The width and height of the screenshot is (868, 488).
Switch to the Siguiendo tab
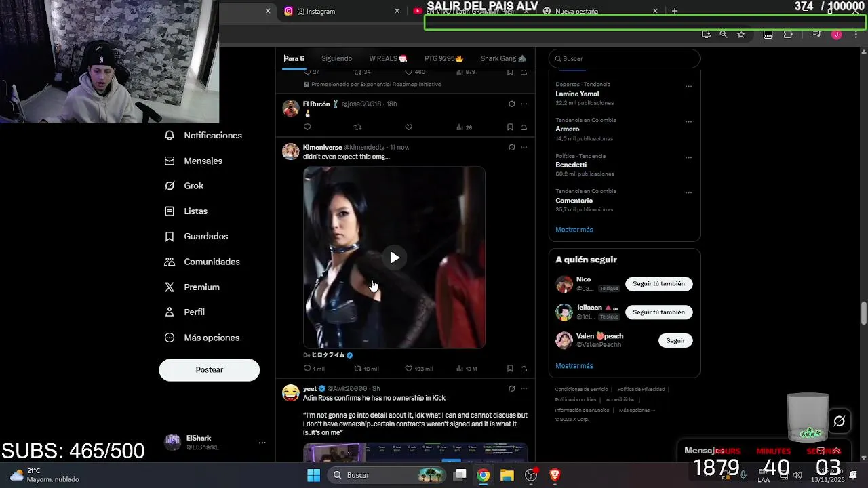click(x=336, y=58)
